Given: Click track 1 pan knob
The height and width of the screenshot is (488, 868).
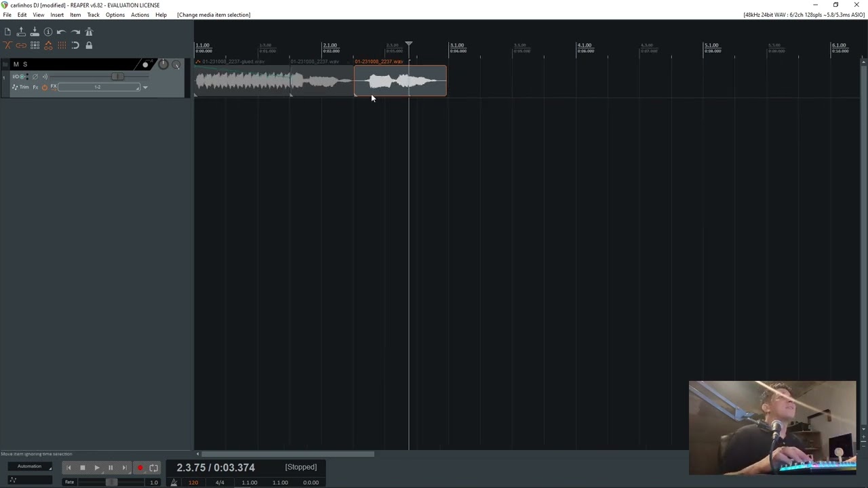Looking at the screenshot, I should click(163, 64).
